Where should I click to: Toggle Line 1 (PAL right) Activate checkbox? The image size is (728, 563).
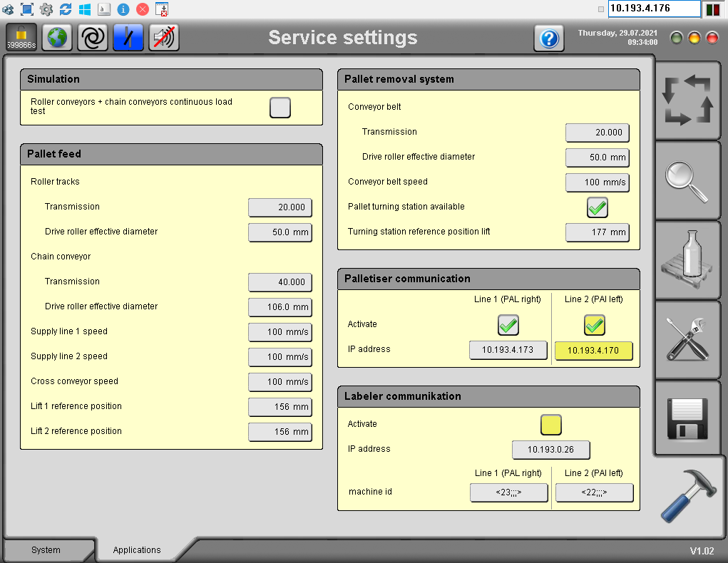pyautogui.click(x=508, y=325)
